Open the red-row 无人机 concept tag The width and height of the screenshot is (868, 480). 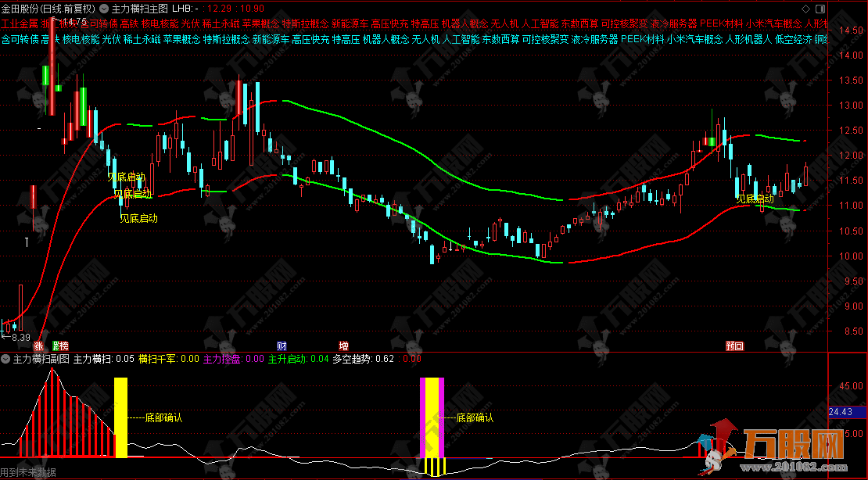click(505, 23)
